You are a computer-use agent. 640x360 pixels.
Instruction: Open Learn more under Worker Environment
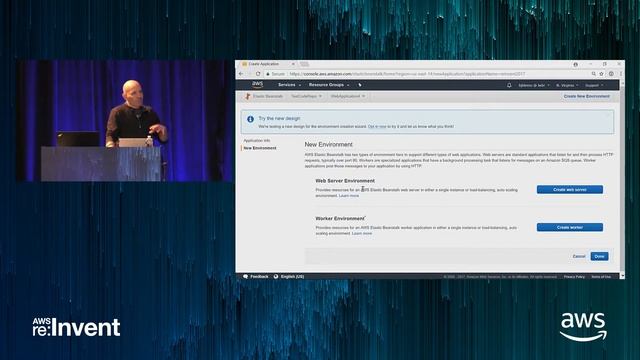click(x=362, y=233)
